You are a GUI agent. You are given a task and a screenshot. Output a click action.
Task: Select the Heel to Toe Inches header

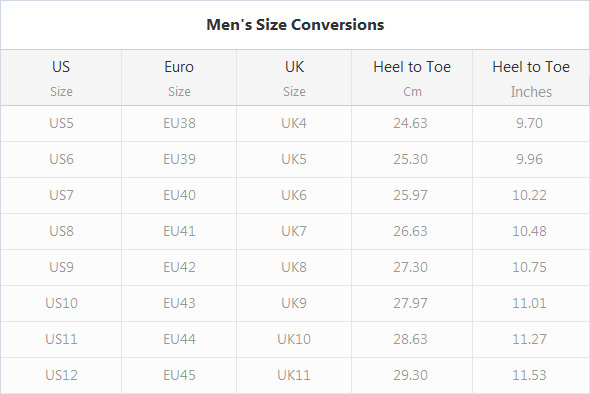coord(531,78)
